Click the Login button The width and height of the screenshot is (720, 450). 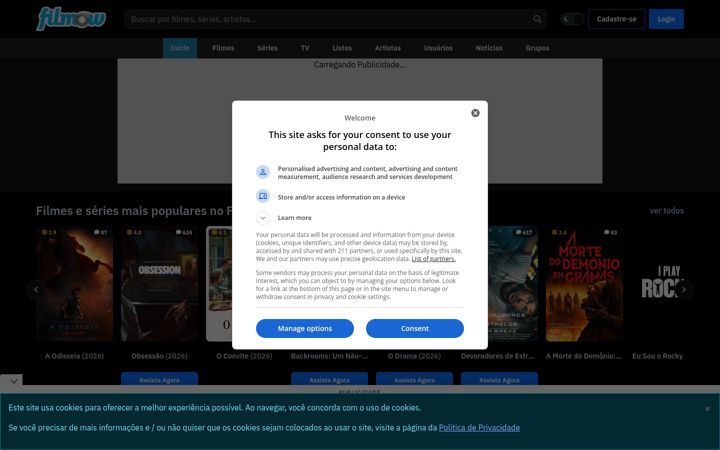(666, 19)
